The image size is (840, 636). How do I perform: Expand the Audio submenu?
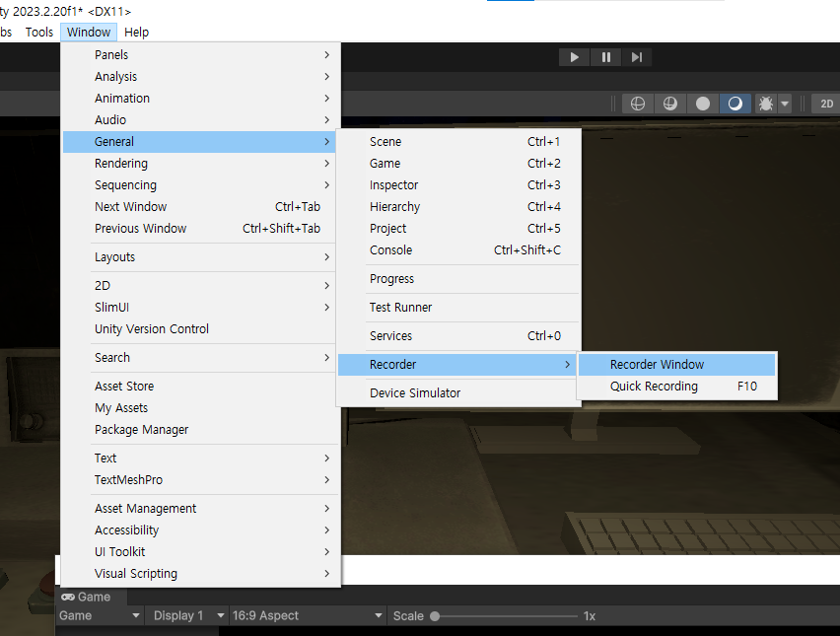pos(201,120)
